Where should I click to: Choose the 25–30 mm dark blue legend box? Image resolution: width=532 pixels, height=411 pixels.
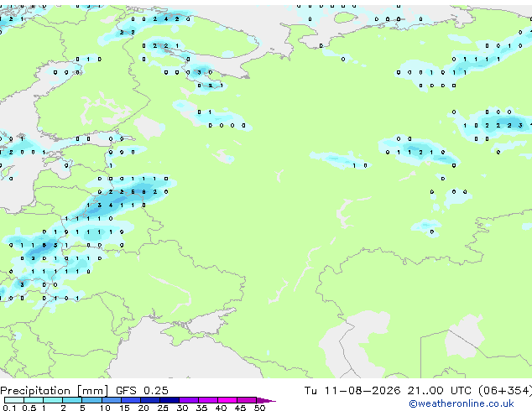[x=169, y=400]
